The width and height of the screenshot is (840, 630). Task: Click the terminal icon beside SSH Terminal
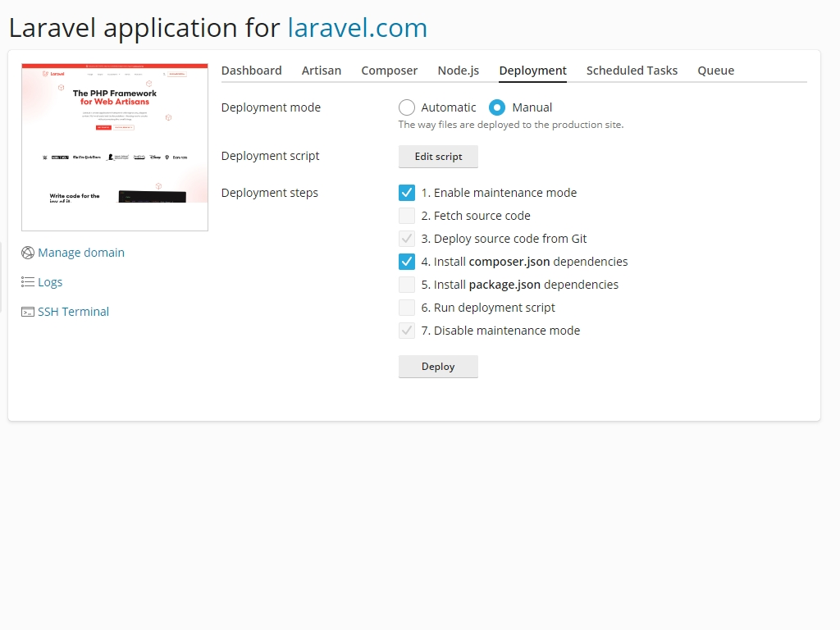[25, 312]
